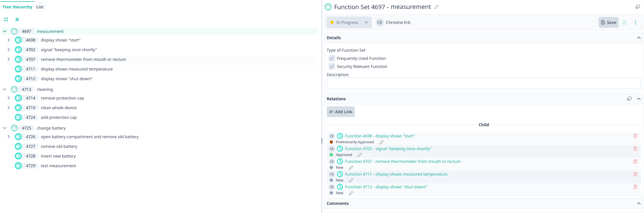Image resolution: width=644 pixels, height=213 pixels.
Task: Click the function set icon beside the detail title
Action: click(328, 7)
